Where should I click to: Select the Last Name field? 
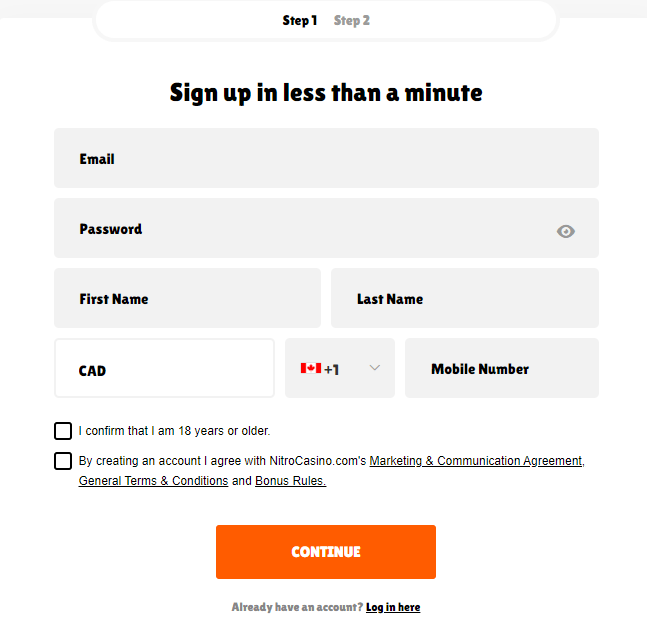point(464,298)
